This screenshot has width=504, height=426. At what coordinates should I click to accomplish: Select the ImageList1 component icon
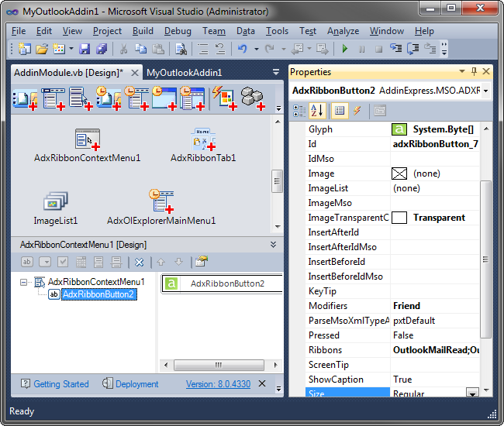[x=56, y=201]
